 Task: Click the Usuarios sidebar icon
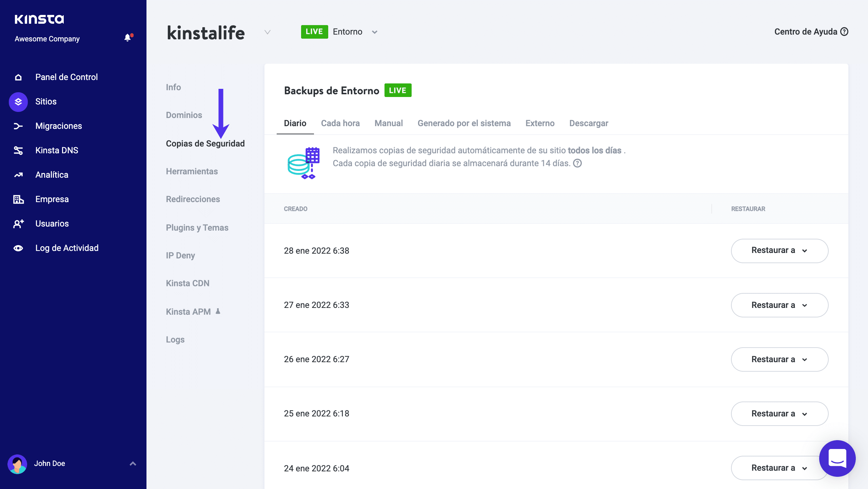(18, 223)
